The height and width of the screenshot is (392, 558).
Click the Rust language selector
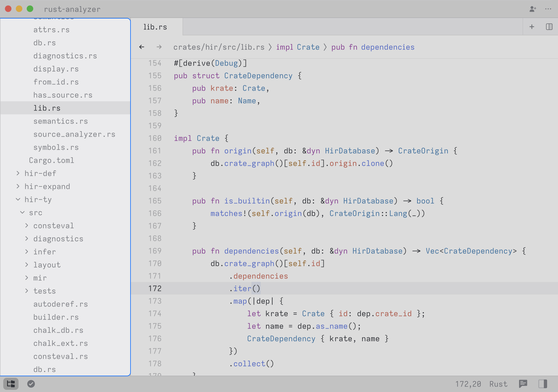(x=498, y=384)
